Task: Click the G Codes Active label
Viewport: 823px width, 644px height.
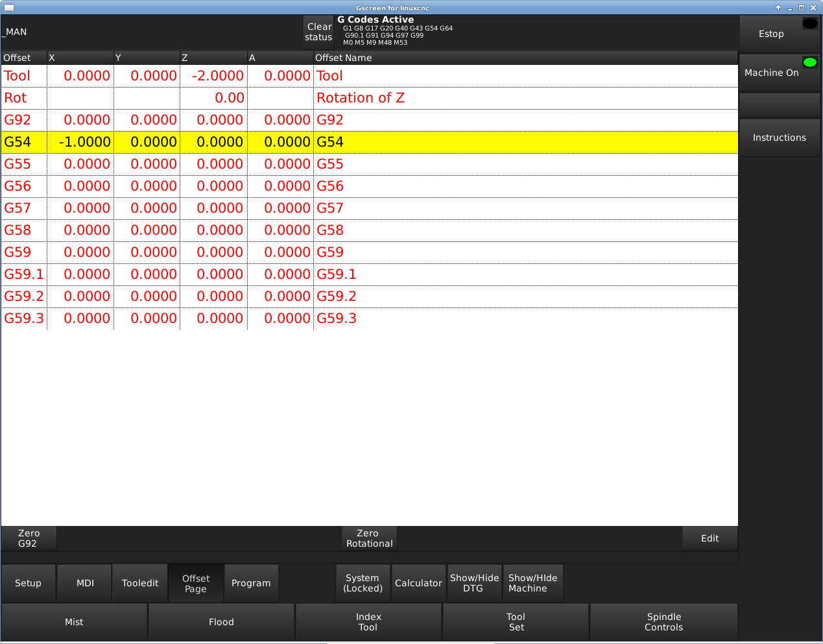Action: pos(376,19)
